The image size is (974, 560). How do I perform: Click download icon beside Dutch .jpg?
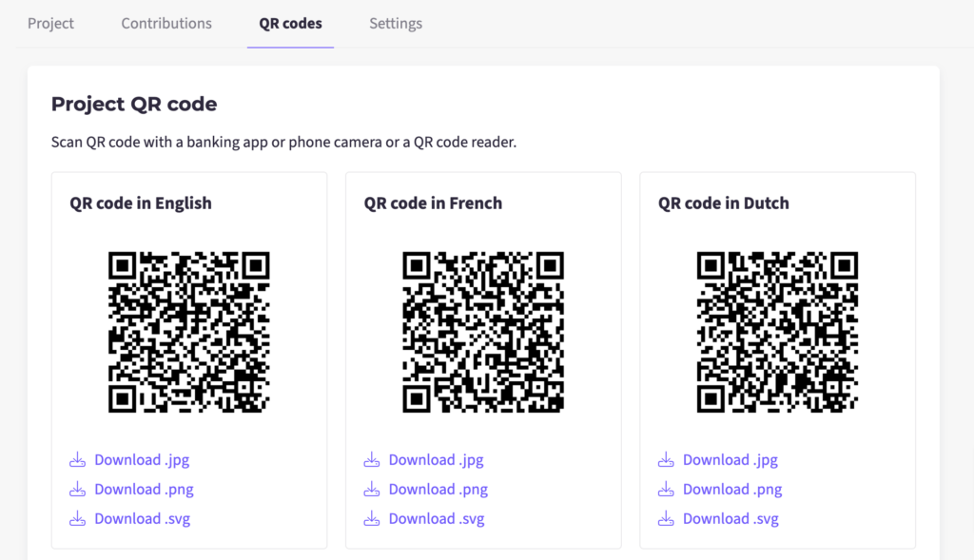point(666,460)
